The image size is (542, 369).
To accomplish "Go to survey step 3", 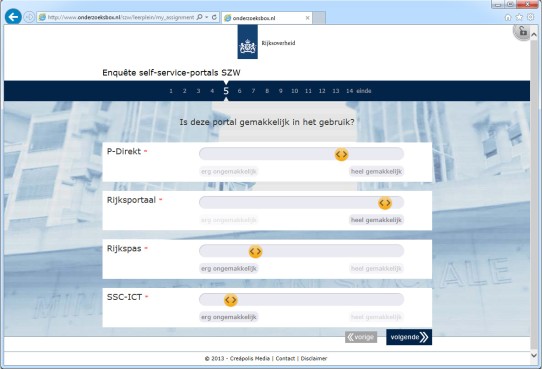I will point(198,91).
